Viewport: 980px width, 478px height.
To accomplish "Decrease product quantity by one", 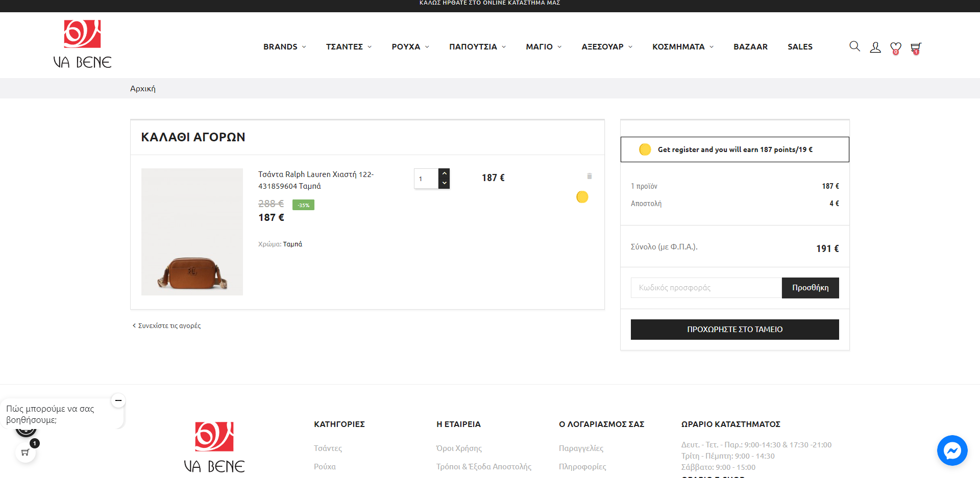I will click(445, 183).
